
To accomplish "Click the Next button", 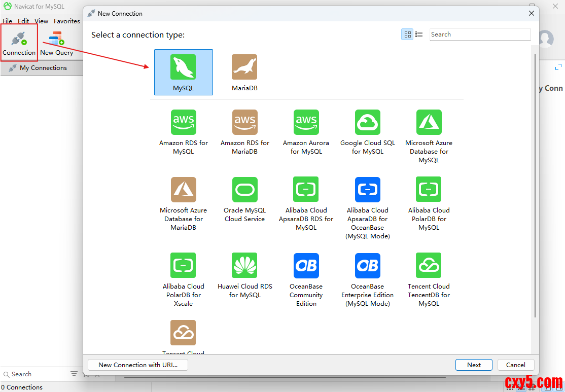I will coord(474,365).
